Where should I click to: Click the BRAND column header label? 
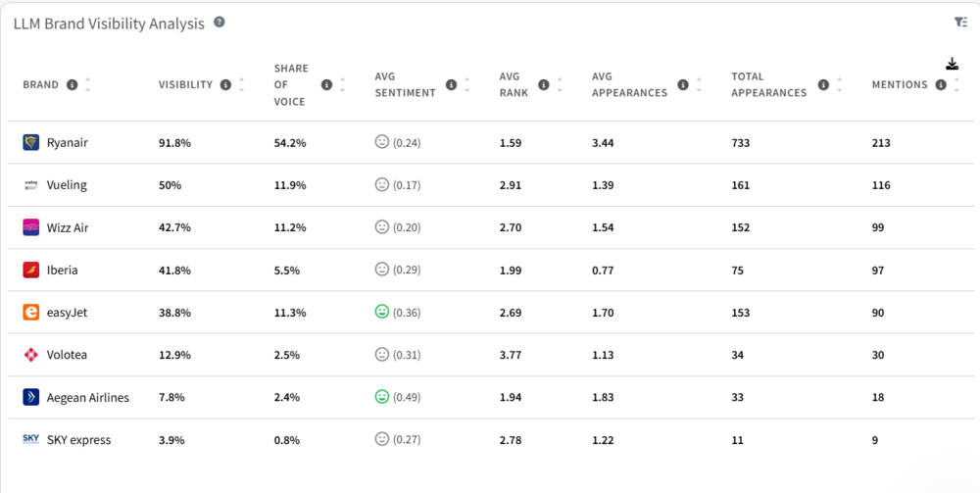click(x=40, y=84)
